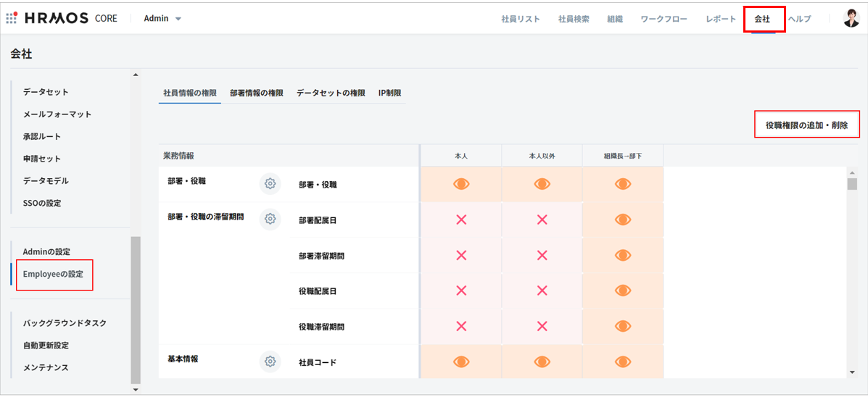Open the user profile avatar

click(851, 19)
